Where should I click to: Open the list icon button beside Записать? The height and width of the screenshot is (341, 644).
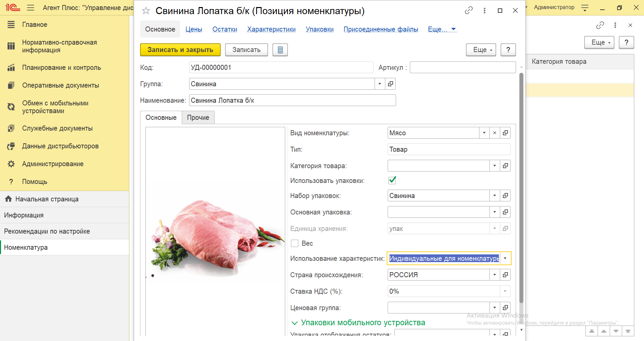point(280,50)
